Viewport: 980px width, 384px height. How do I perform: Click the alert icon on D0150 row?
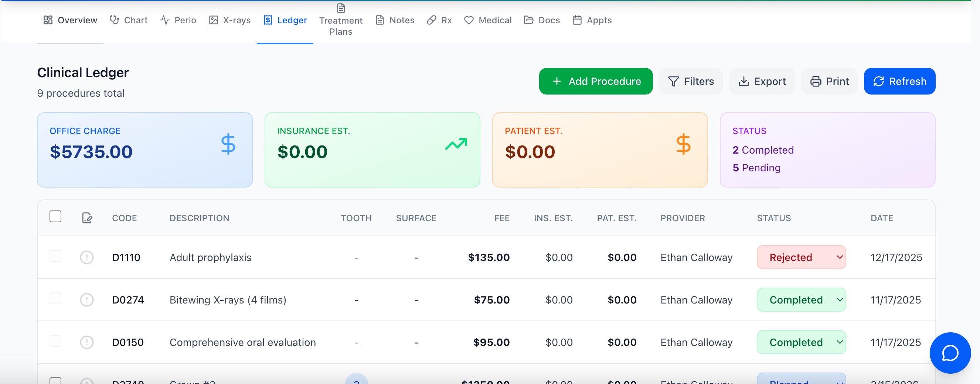point(87,342)
